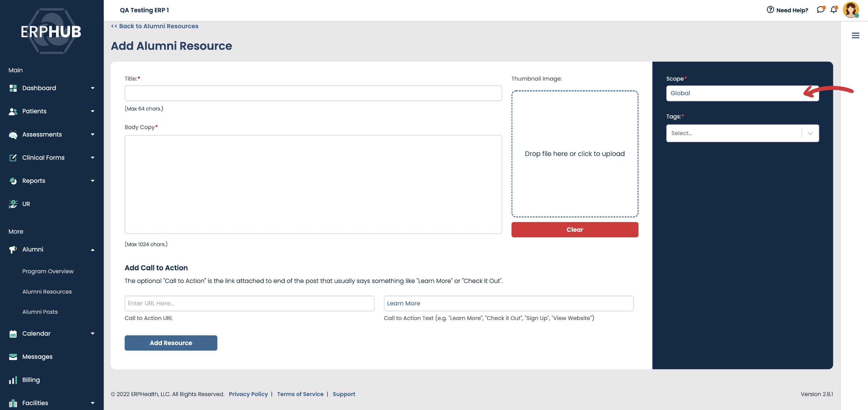
Task: Go to Alumni Resources submenu item
Action: tap(47, 292)
